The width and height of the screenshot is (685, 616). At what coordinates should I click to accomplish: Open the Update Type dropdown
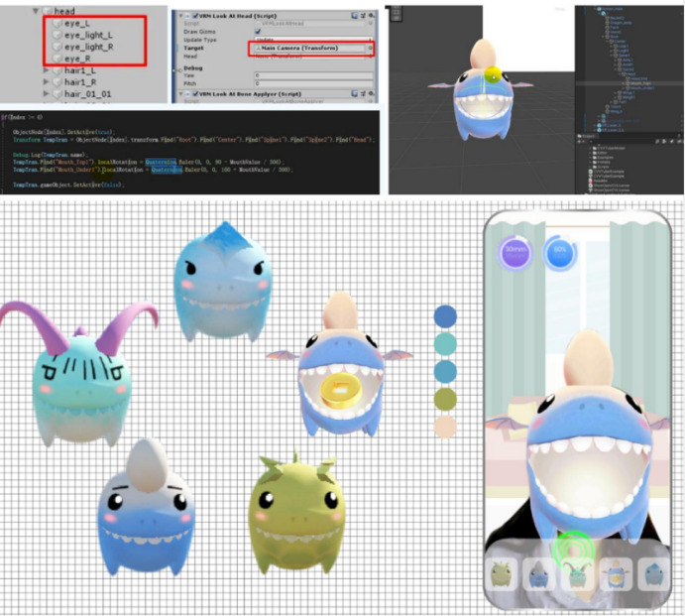click(313, 40)
